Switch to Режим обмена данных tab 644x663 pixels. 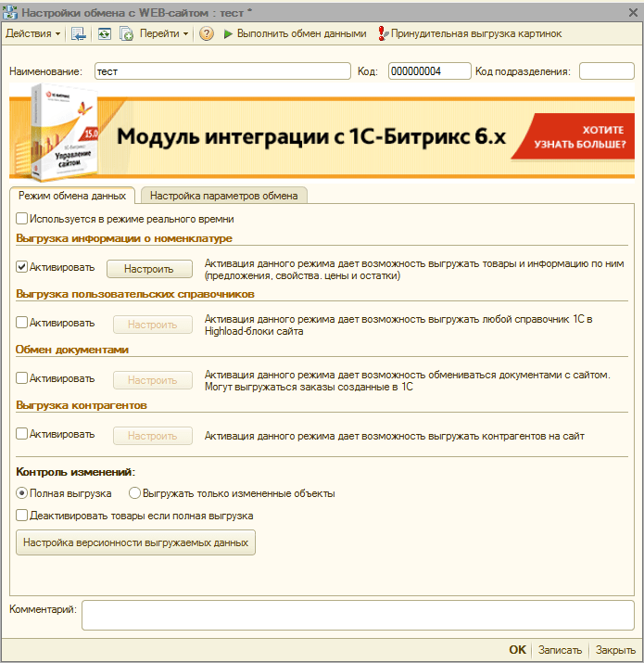(72, 196)
